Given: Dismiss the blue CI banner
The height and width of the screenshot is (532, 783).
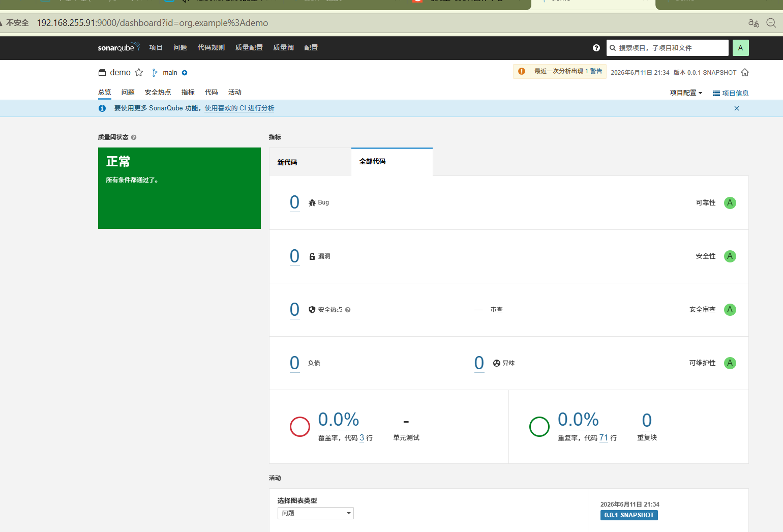Looking at the screenshot, I should 737,108.
